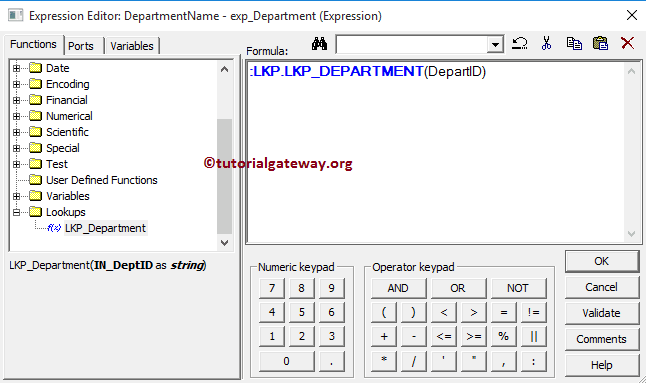646x383 pixels.
Task: Insert the multiply asterisk operator
Action: tap(384, 361)
